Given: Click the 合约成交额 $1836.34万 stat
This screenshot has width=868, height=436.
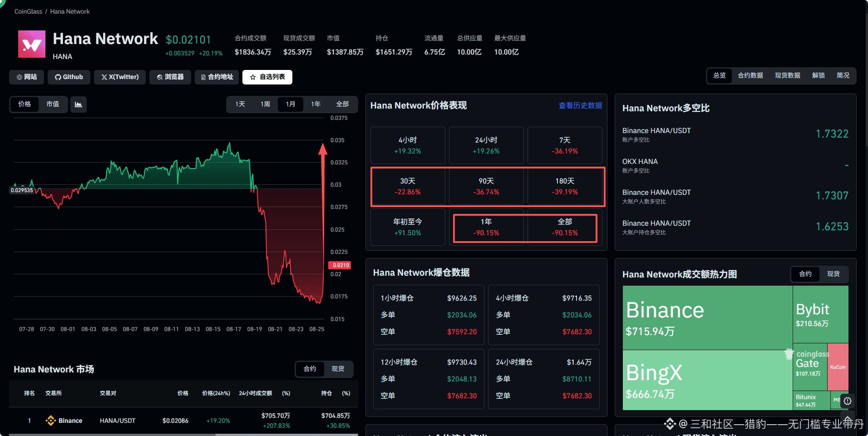Looking at the screenshot, I should pyautogui.click(x=252, y=45).
